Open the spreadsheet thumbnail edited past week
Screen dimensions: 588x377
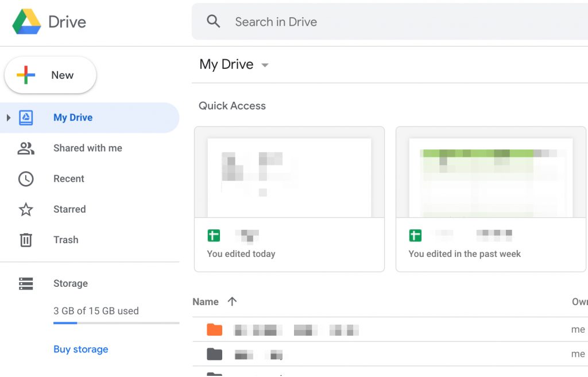click(x=490, y=177)
